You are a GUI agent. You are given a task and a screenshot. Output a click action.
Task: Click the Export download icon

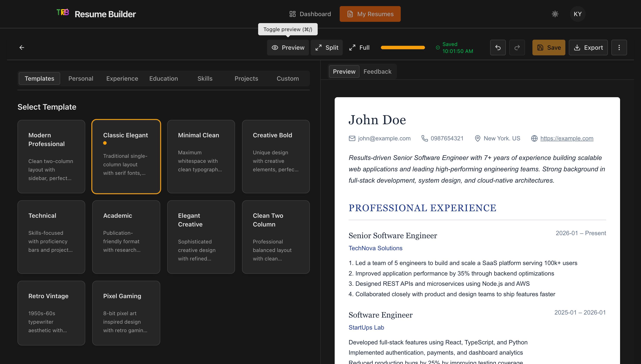tap(577, 48)
